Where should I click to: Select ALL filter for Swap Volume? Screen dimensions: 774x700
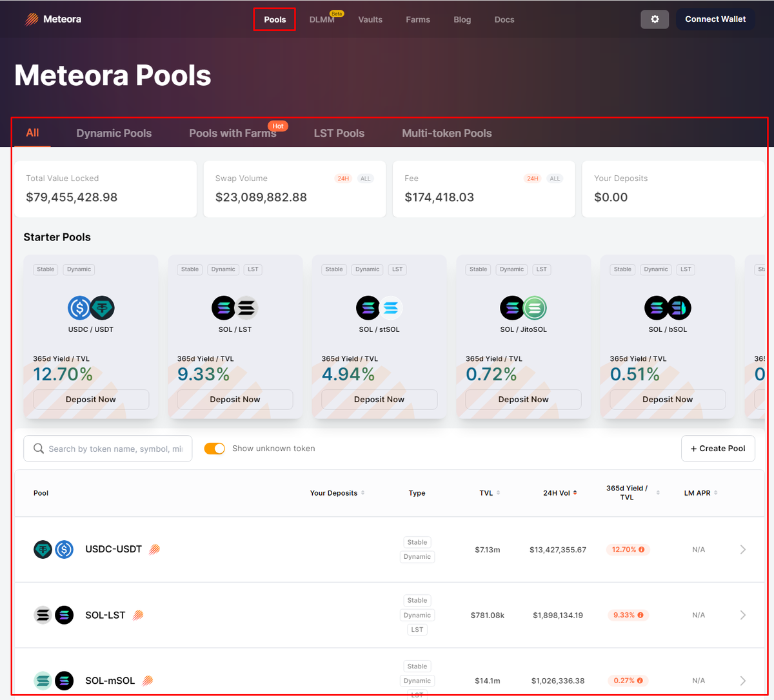point(366,179)
